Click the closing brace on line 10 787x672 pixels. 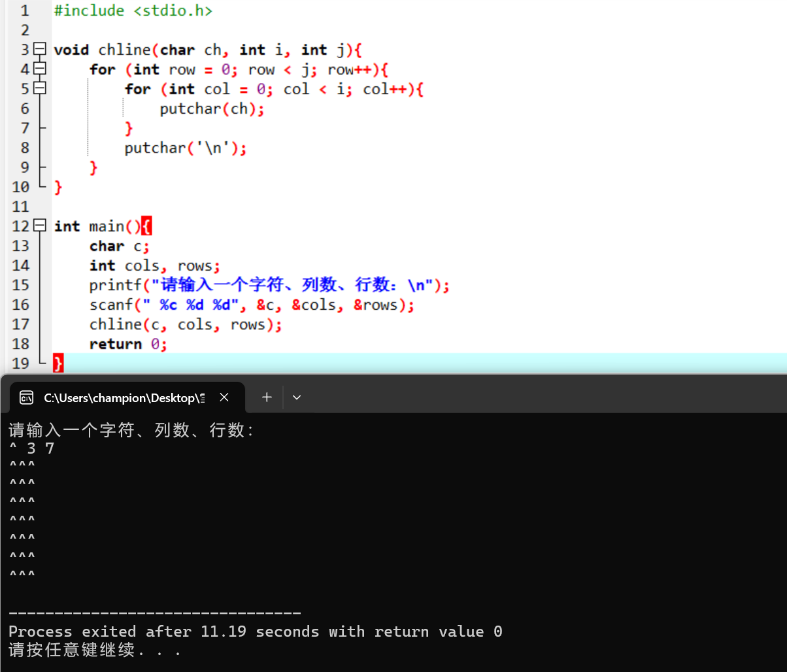click(x=58, y=187)
